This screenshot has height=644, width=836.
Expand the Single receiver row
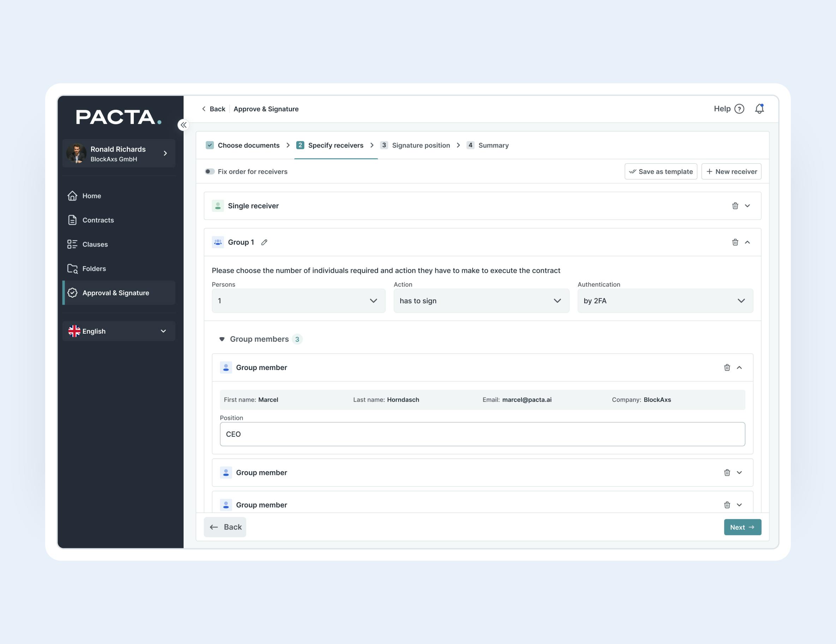point(747,205)
